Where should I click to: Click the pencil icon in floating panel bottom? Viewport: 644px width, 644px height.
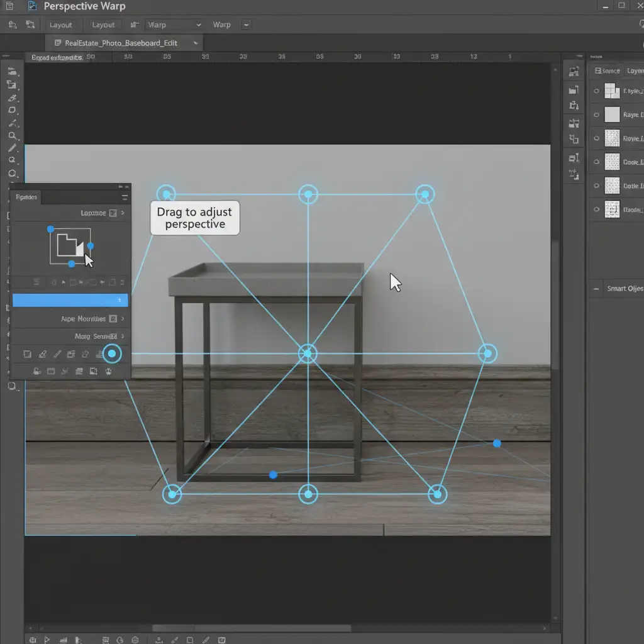[x=57, y=355]
